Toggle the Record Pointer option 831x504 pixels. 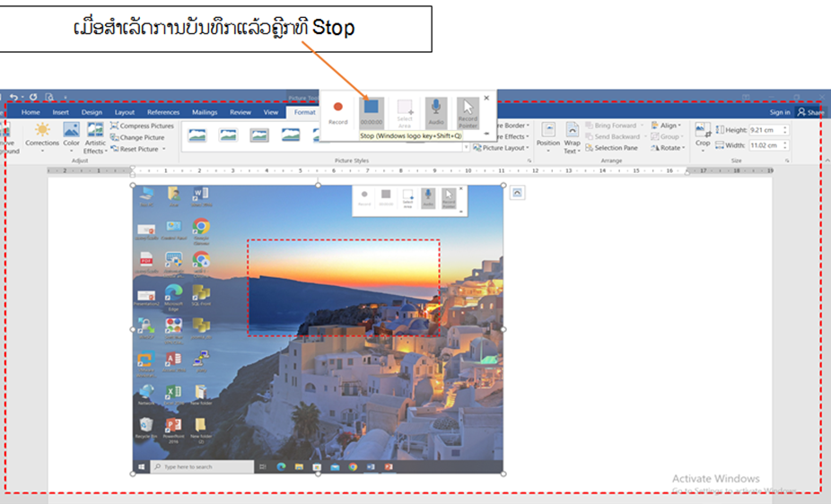[468, 110]
